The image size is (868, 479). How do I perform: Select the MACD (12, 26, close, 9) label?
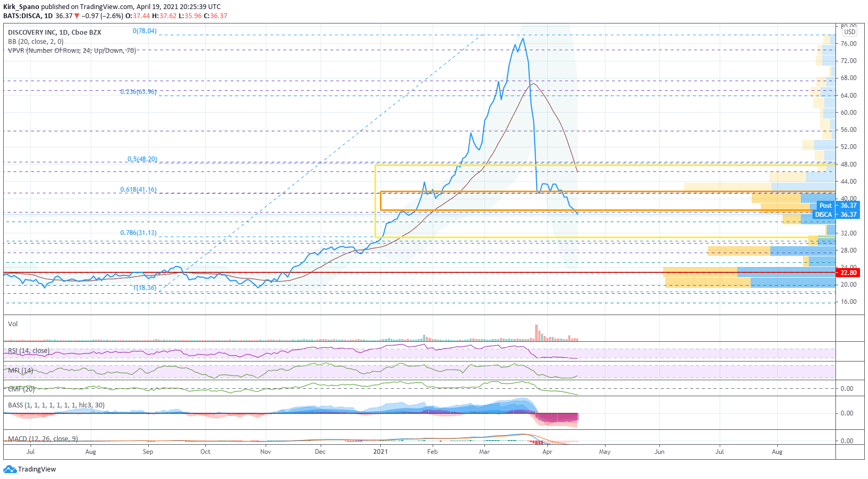coord(43,439)
